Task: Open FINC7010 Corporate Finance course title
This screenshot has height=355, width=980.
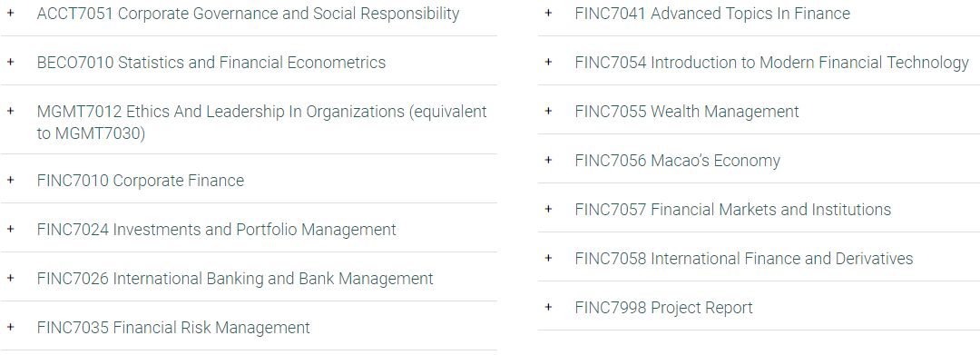Action: (x=141, y=181)
